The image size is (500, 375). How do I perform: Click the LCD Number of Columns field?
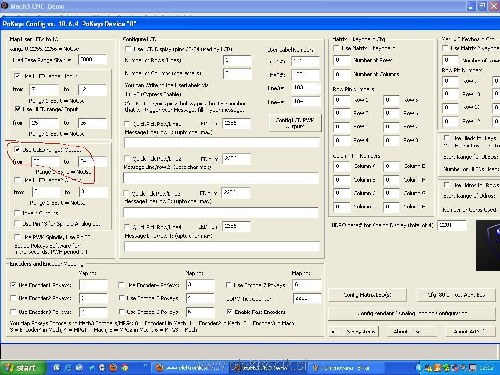[x=237, y=74]
